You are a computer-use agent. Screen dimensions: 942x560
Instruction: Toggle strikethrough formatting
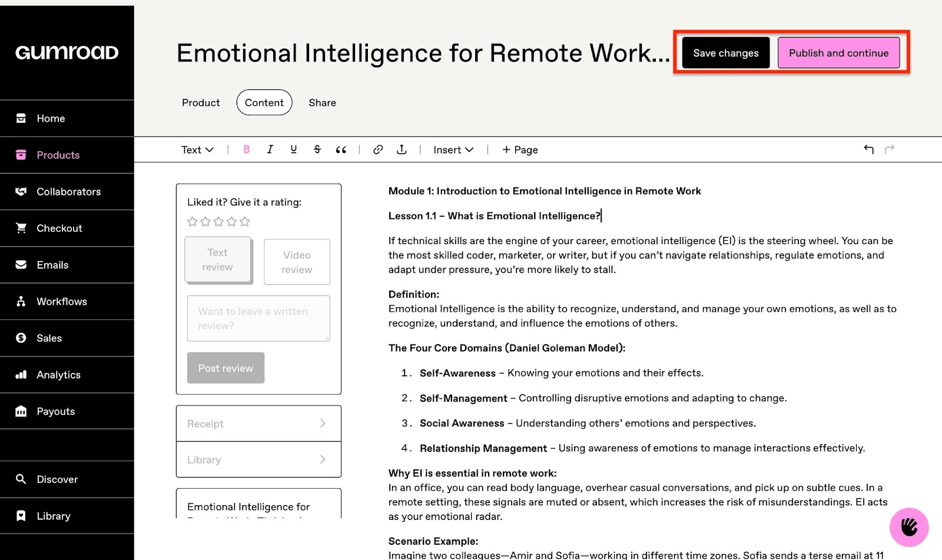coord(317,149)
